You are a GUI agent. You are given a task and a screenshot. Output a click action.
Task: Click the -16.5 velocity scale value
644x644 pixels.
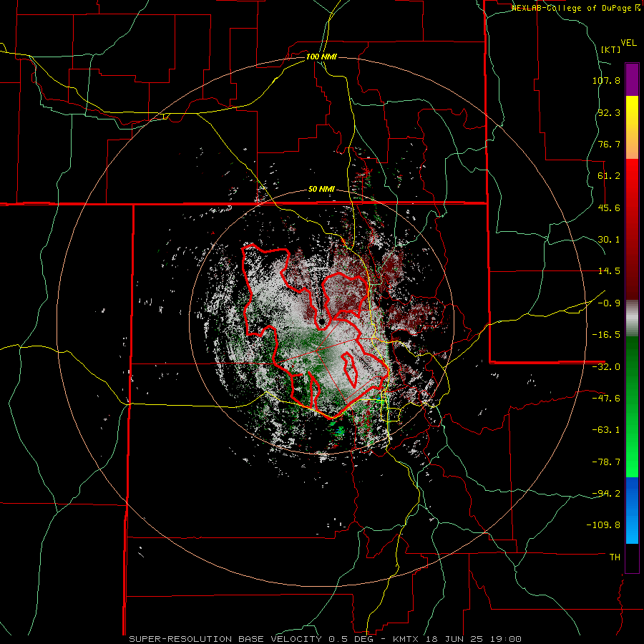tap(606, 335)
